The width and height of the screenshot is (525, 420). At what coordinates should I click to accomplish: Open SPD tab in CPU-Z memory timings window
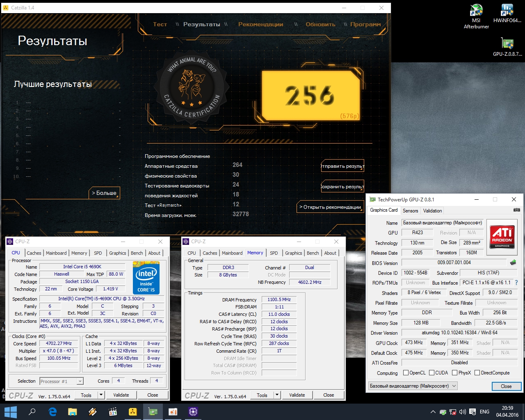(274, 253)
